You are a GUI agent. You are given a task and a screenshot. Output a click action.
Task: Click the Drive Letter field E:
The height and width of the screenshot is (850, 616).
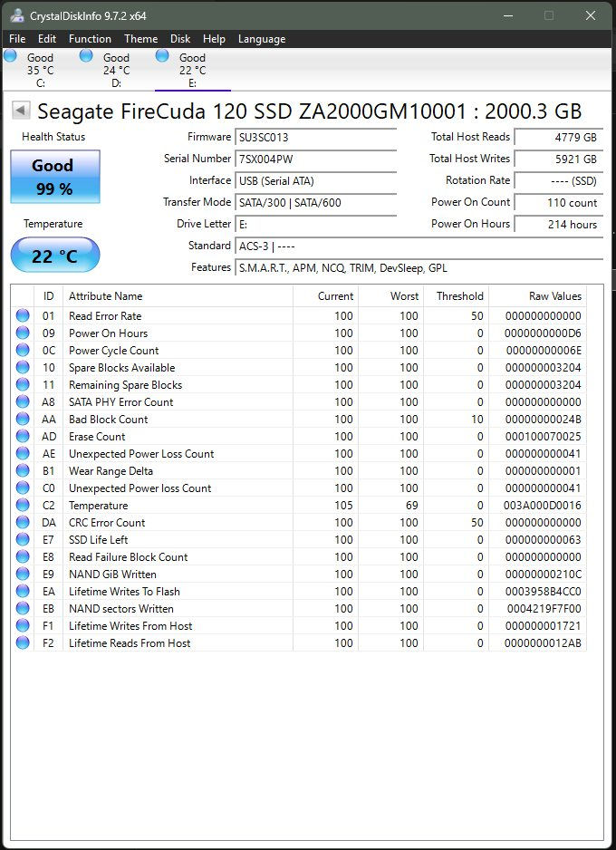(x=316, y=225)
